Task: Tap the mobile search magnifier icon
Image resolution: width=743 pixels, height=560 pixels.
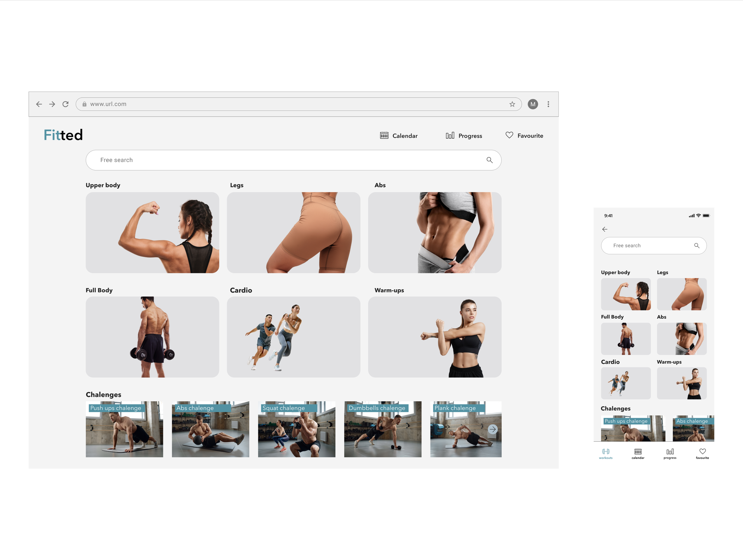Action: point(697,246)
